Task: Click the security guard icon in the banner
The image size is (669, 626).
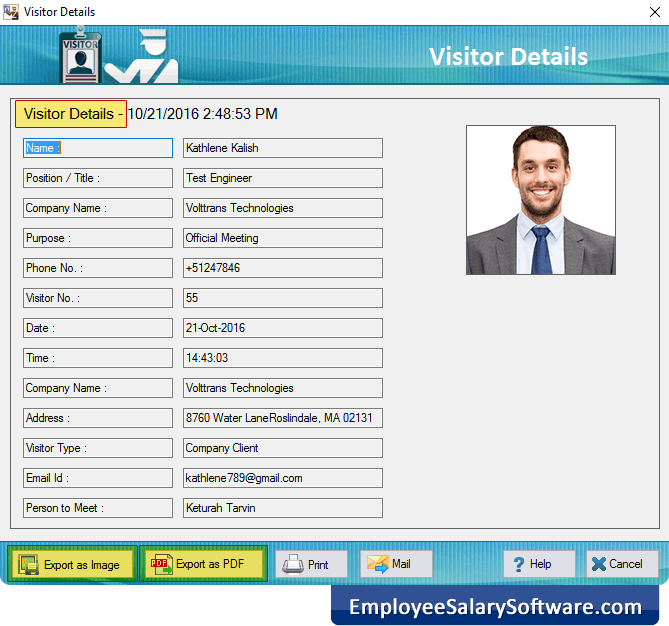Action: [142, 56]
